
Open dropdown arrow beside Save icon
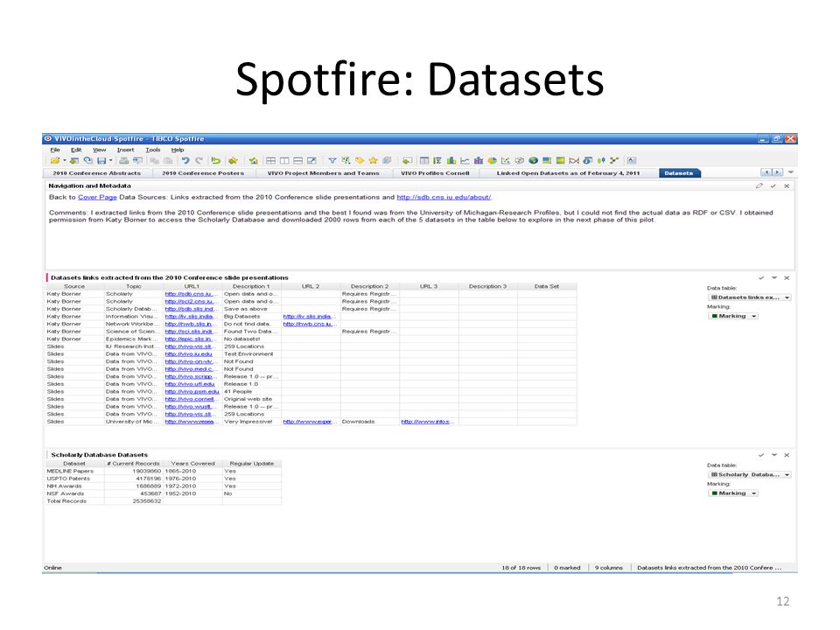tap(110, 161)
